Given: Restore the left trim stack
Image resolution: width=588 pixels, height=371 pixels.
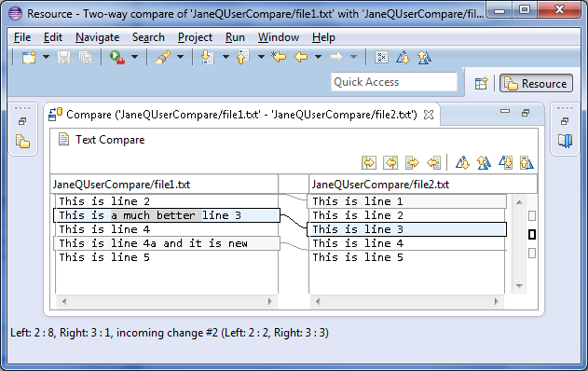Looking at the screenshot, I should pos(22,121).
